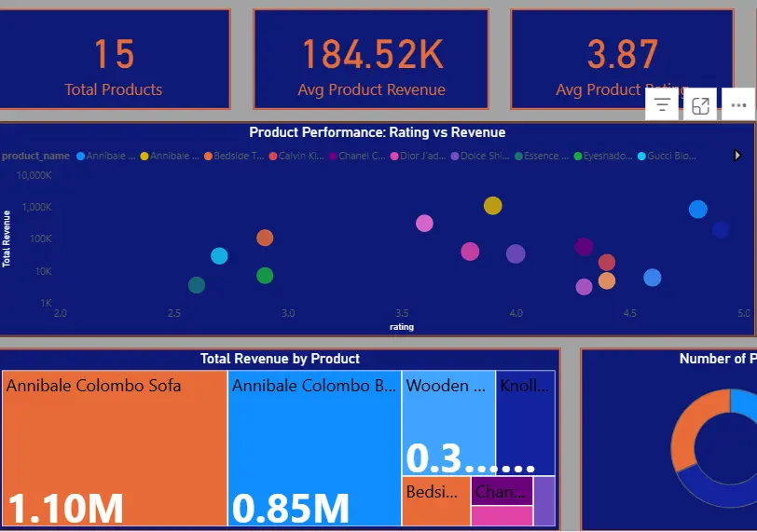Click the violet scatter point at rating 4.0
Screen dimensions: 757x532
[516, 253]
